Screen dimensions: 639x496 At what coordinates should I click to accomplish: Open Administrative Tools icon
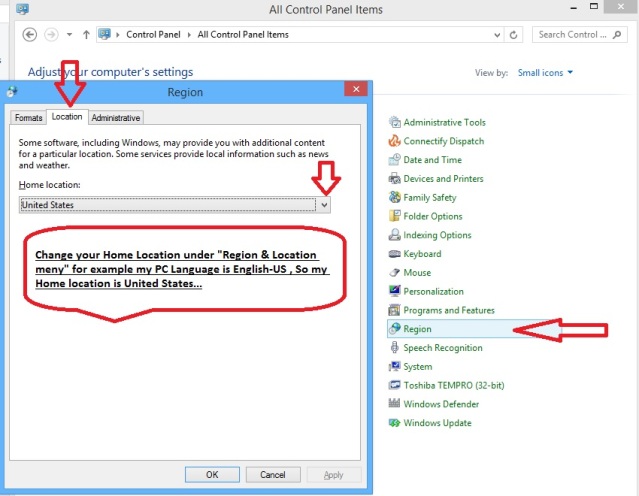point(394,122)
